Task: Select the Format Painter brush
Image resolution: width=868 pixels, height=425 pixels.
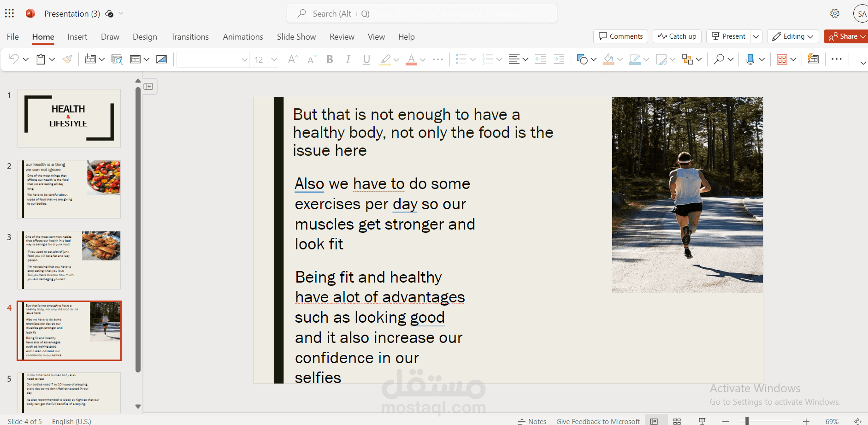Action: pos(67,59)
